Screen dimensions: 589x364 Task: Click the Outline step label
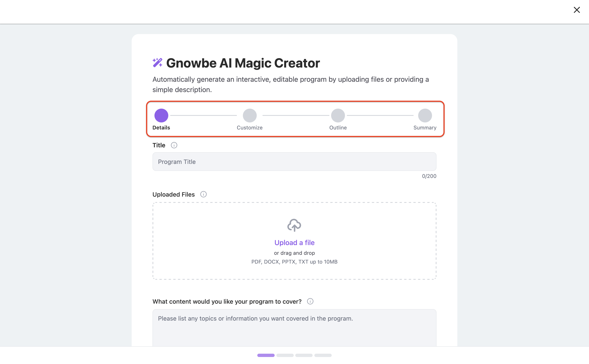[x=338, y=127]
